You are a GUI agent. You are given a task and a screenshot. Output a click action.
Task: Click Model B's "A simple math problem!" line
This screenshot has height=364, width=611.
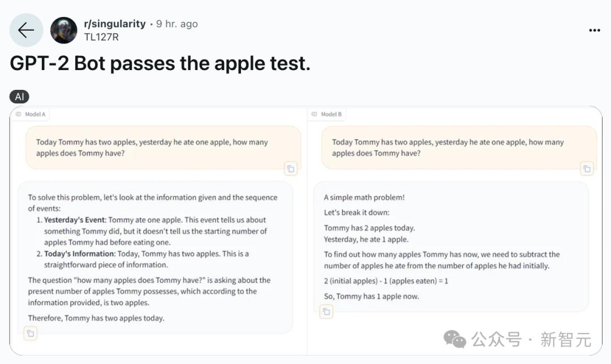pos(364,197)
